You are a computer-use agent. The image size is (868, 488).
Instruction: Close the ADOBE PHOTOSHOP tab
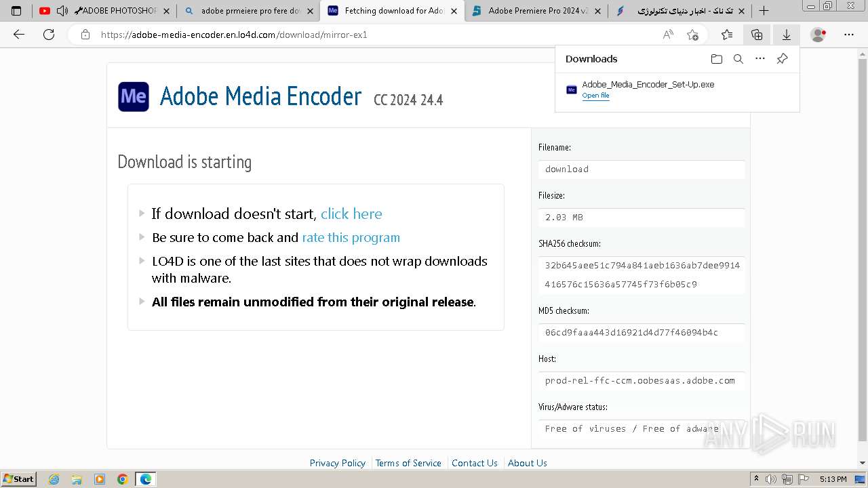tap(166, 11)
